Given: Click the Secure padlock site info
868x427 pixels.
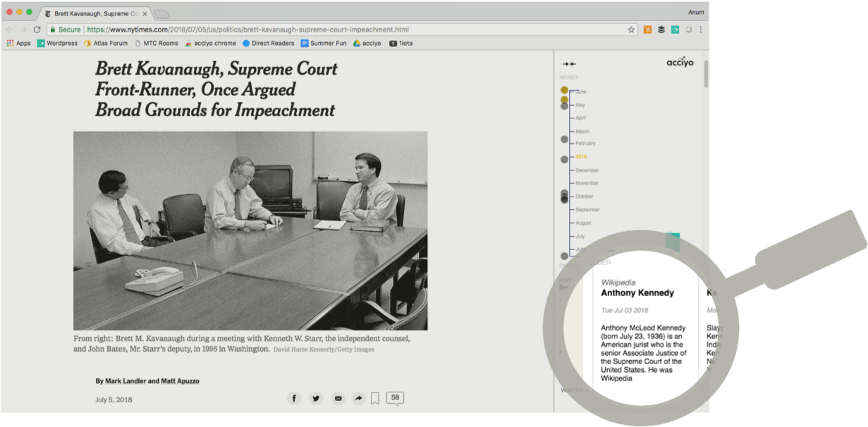Looking at the screenshot, I should 65,30.
